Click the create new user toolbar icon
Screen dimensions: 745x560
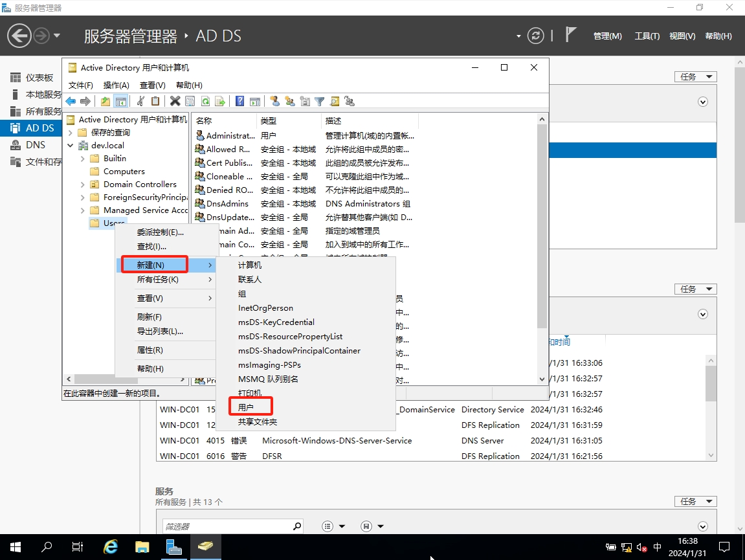pyautogui.click(x=274, y=101)
